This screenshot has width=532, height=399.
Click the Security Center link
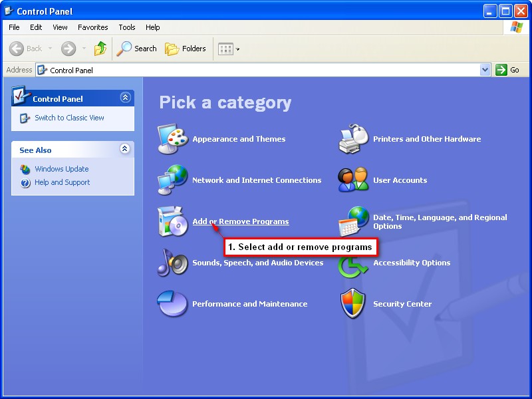pos(402,304)
